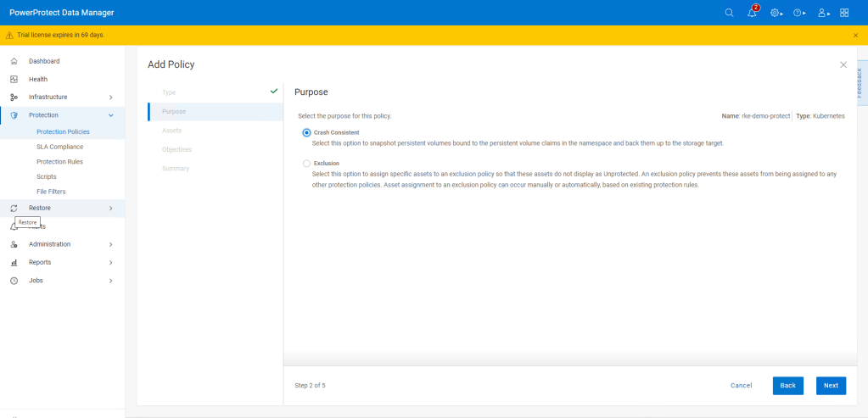This screenshot has width=868, height=418.
Task: Expand the Reports menu chevron
Action: click(x=110, y=263)
